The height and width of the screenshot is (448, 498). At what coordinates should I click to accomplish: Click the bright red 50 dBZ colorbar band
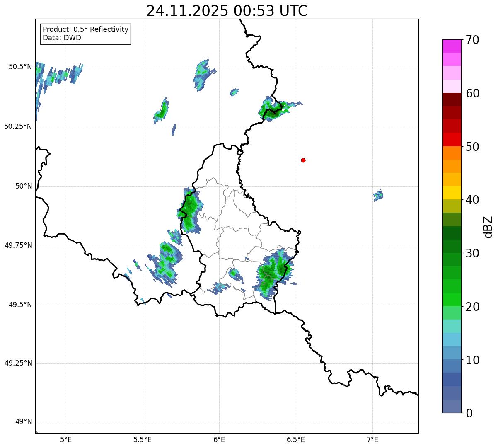(x=452, y=139)
